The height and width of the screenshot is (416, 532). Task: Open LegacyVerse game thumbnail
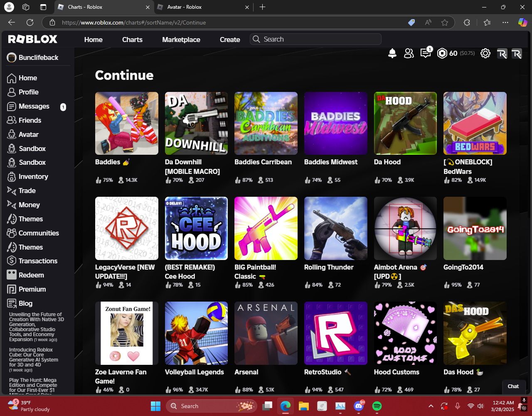click(127, 228)
